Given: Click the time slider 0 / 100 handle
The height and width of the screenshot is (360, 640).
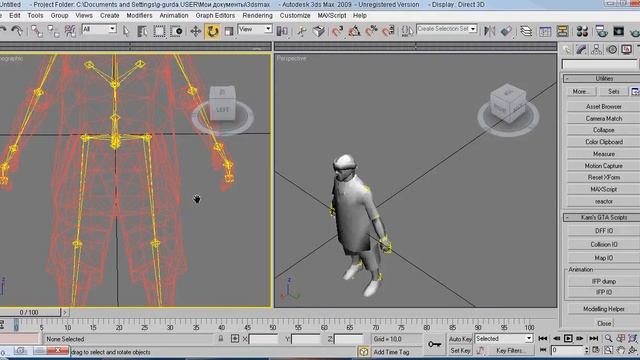Looking at the screenshot, I should (29, 312).
